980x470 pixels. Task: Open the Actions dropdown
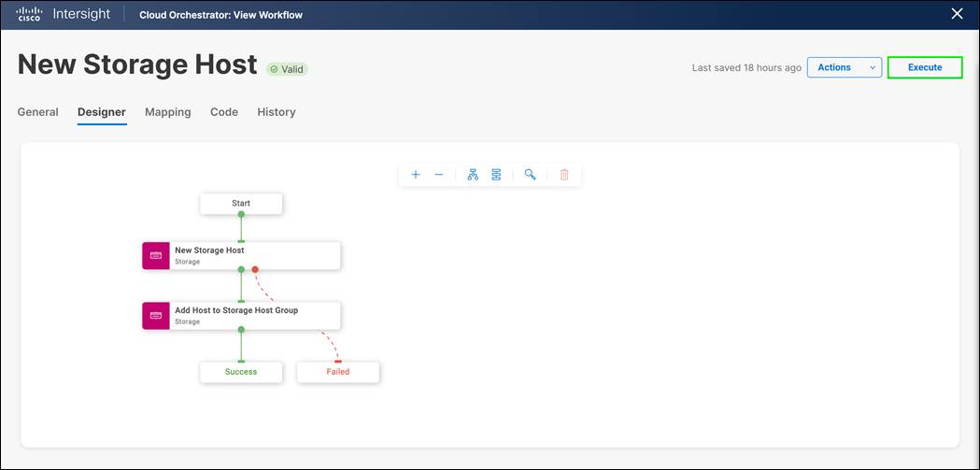coord(844,67)
